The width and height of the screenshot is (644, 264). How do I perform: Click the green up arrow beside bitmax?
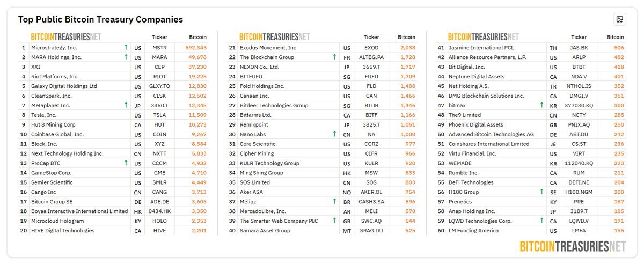541,106
